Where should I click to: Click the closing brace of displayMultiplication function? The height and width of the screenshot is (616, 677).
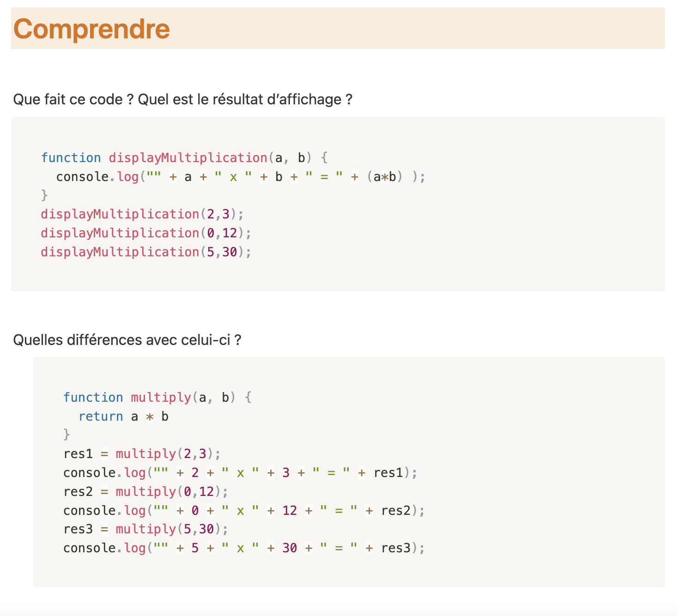tap(44, 195)
